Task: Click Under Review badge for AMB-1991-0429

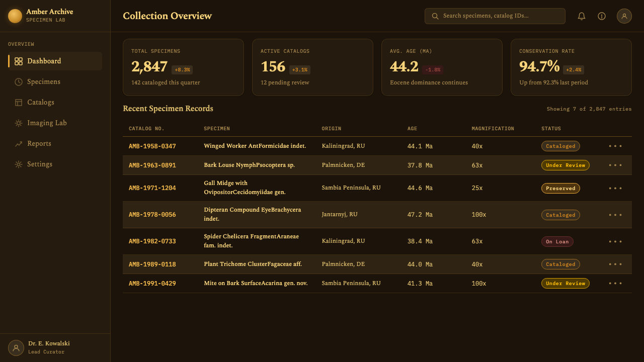Action: (x=566, y=284)
